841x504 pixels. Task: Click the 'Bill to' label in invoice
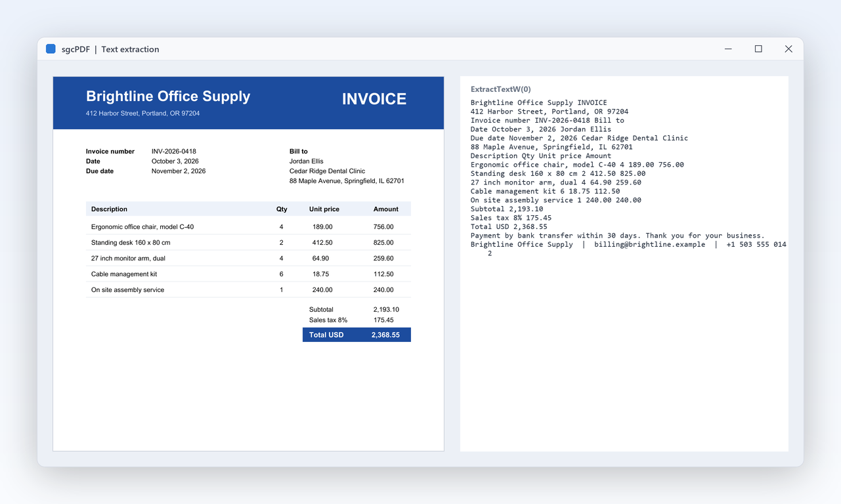tap(299, 152)
